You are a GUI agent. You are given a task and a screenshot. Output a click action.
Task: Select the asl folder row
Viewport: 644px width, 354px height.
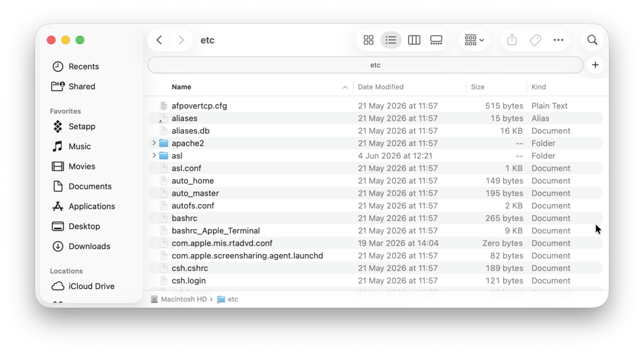pos(375,156)
